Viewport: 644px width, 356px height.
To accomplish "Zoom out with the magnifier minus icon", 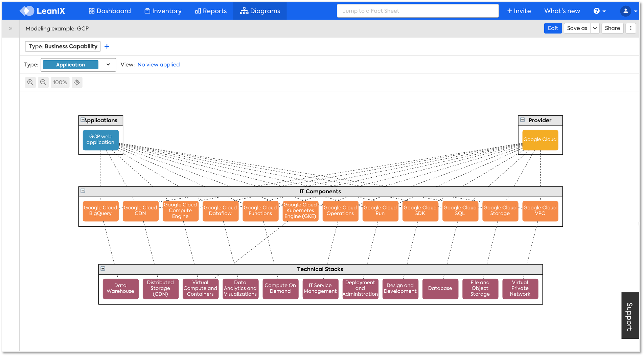I will (43, 82).
